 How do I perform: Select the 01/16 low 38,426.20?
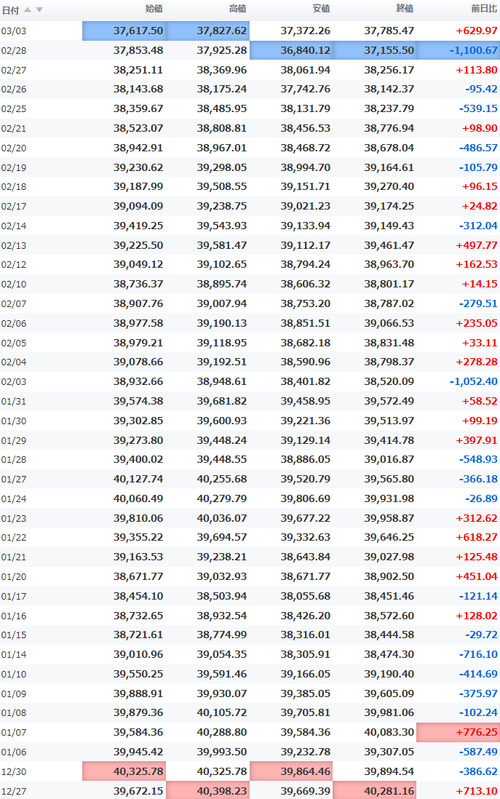click(305, 616)
